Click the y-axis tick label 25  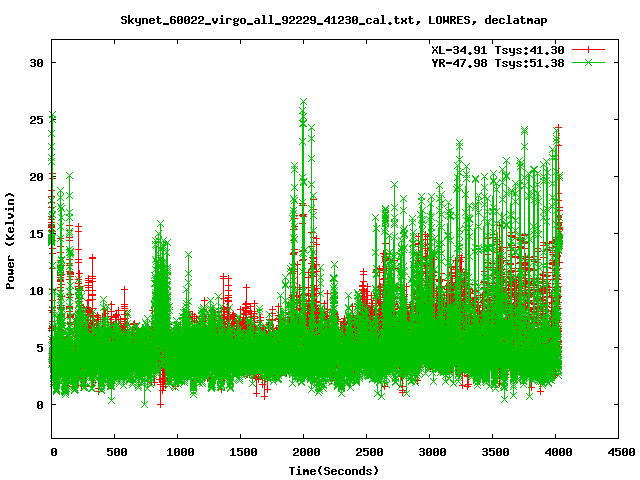[36, 120]
